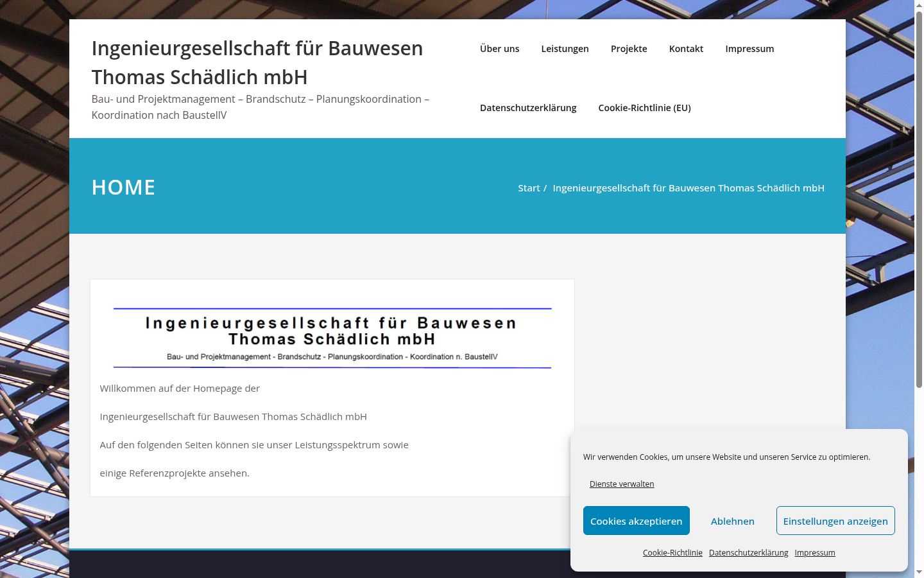This screenshot has height=578, width=924.
Task: Click the text einige Referenzprojekte ansehen.
Action: point(175,473)
